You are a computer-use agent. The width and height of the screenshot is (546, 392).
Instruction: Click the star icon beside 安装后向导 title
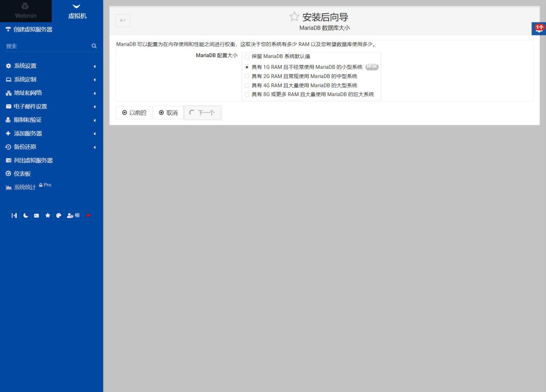coord(294,17)
